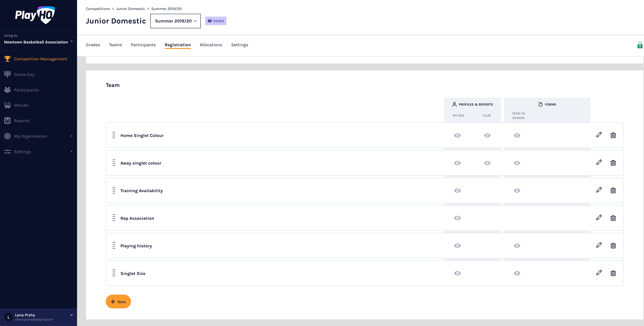Image resolution: width=644 pixels, height=326 pixels.
Task: Open Game Day from sidebar
Action: pyautogui.click(x=24, y=74)
